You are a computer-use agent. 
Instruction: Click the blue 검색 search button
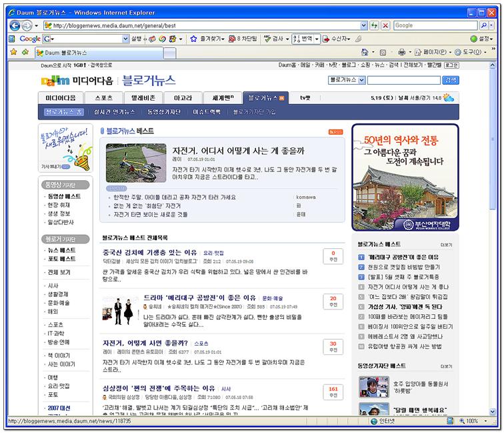click(451, 80)
